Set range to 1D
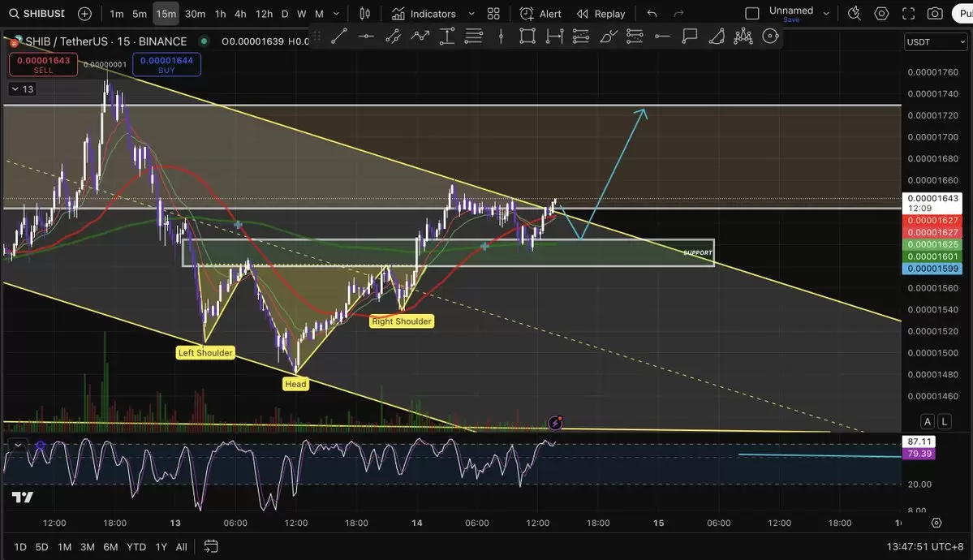Image resolution: width=973 pixels, height=560 pixels. pyautogui.click(x=20, y=547)
